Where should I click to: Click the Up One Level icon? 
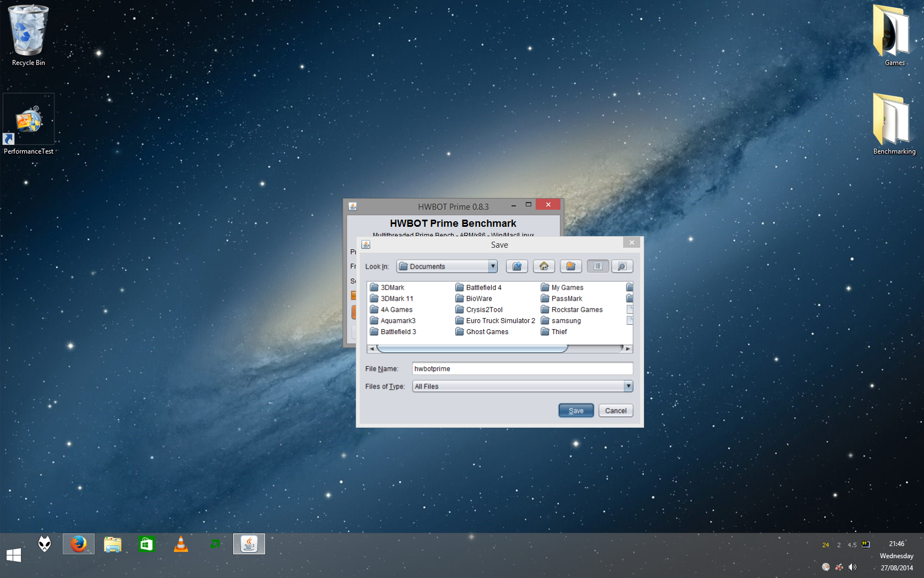(x=517, y=266)
